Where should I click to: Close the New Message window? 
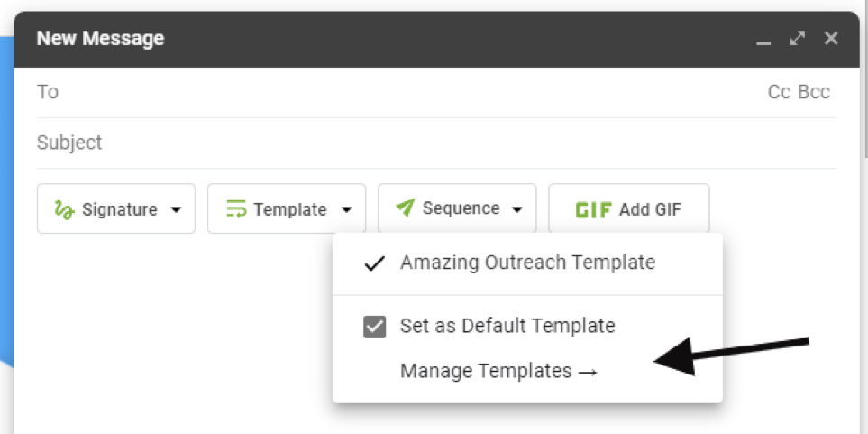pyautogui.click(x=831, y=39)
